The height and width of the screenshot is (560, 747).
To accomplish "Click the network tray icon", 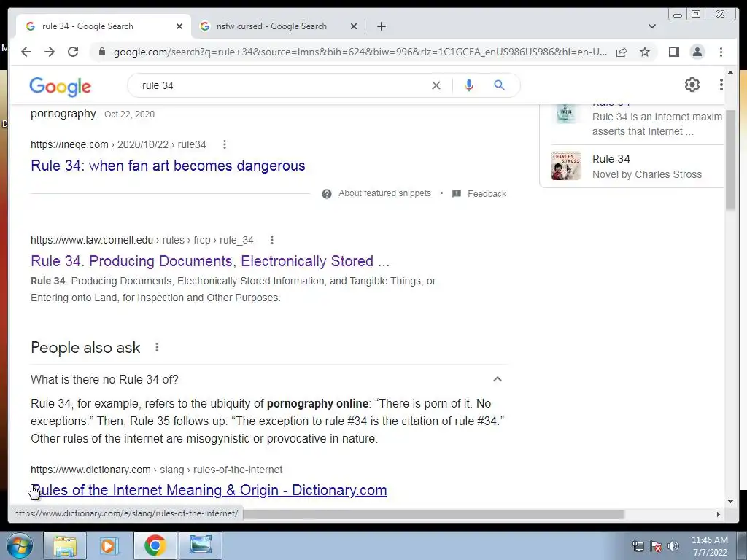I will (x=638, y=546).
